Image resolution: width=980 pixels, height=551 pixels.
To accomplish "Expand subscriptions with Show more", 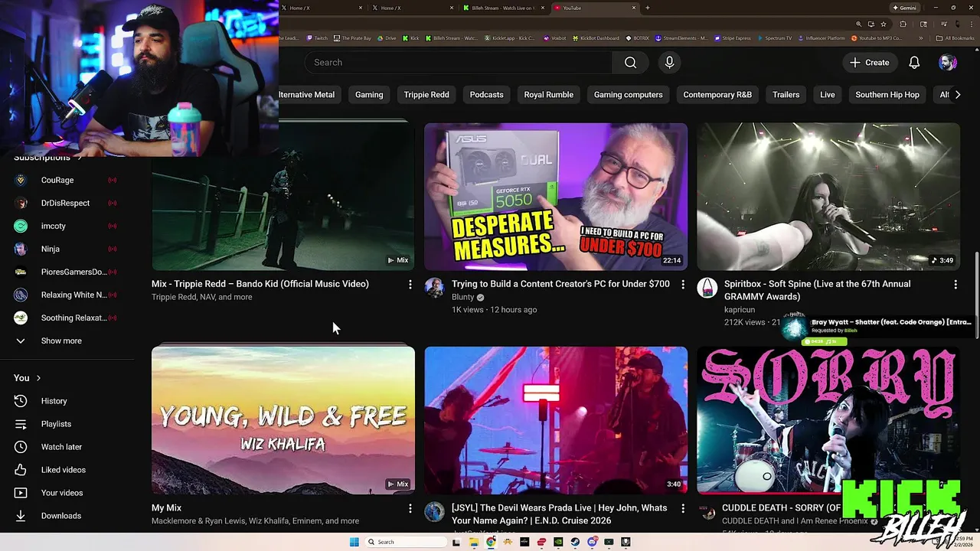I will point(67,341).
